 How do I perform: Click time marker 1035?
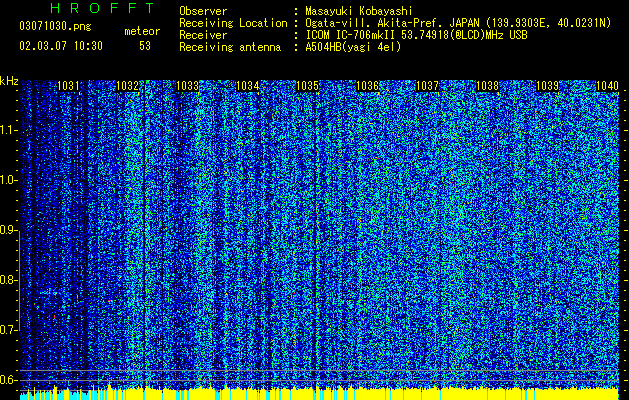[307, 86]
